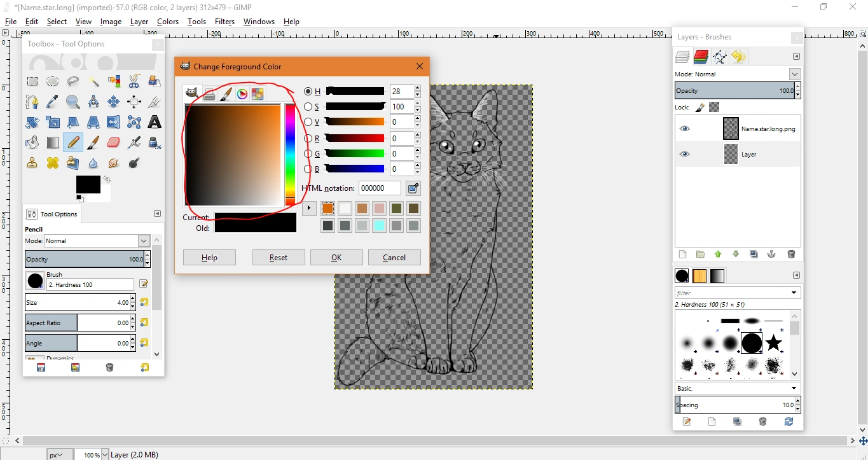This screenshot has height=460, width=868.
Task: Select the R red channel radio button
Action: [308, 138]
